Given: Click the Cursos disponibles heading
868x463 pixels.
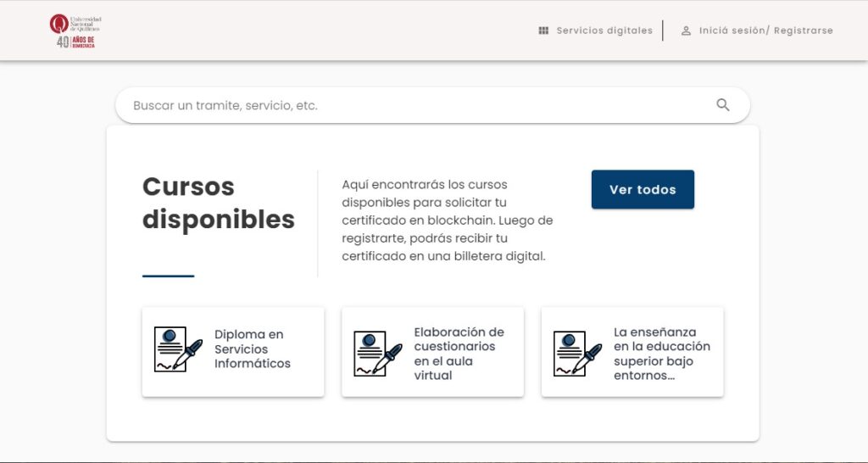Looking at the screenshot, I should (x=219, y=203).
